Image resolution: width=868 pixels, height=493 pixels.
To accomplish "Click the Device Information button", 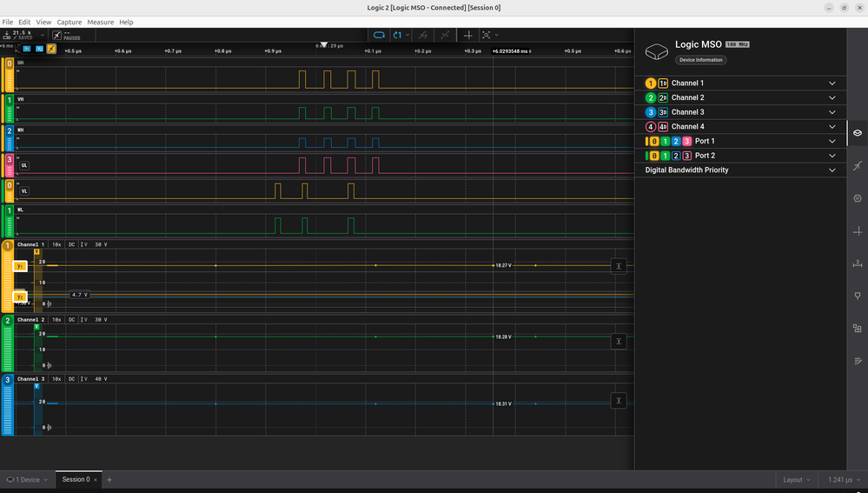I will point(701,60).
